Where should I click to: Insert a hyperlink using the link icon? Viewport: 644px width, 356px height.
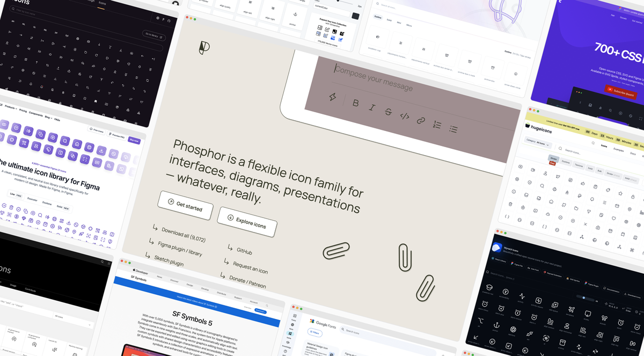tap(421, 121)
